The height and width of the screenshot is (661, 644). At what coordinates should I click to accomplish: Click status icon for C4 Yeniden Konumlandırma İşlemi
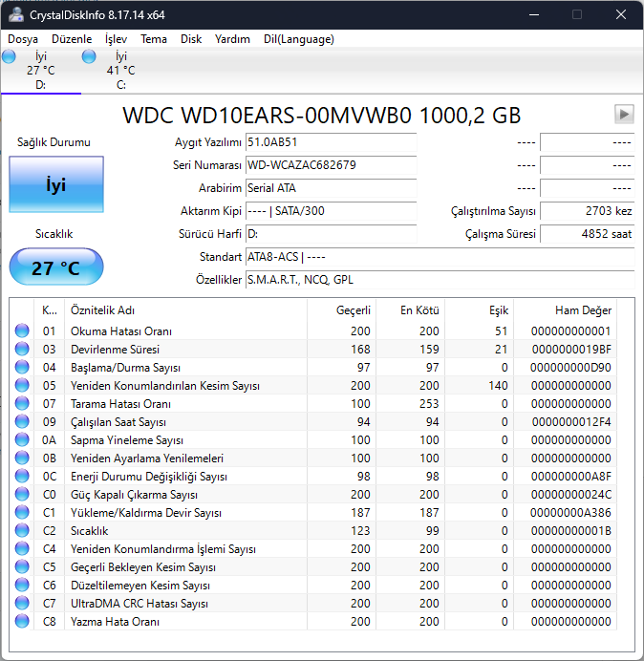(22, 548)
